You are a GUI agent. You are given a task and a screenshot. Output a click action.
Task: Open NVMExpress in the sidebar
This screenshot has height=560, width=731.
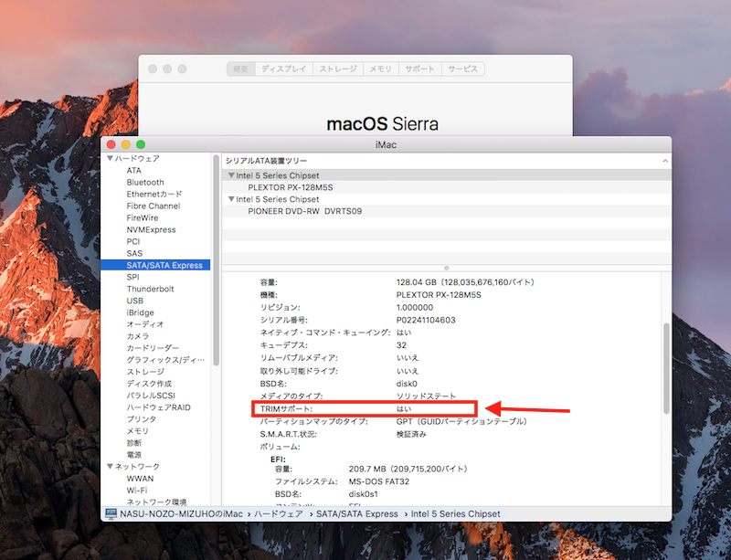151,230
